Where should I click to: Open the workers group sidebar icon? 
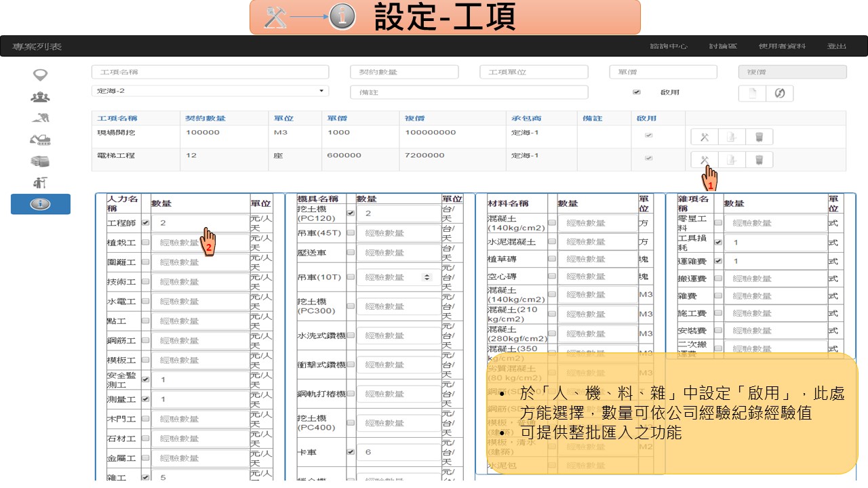pyautogui.click(x=40, y=97)
